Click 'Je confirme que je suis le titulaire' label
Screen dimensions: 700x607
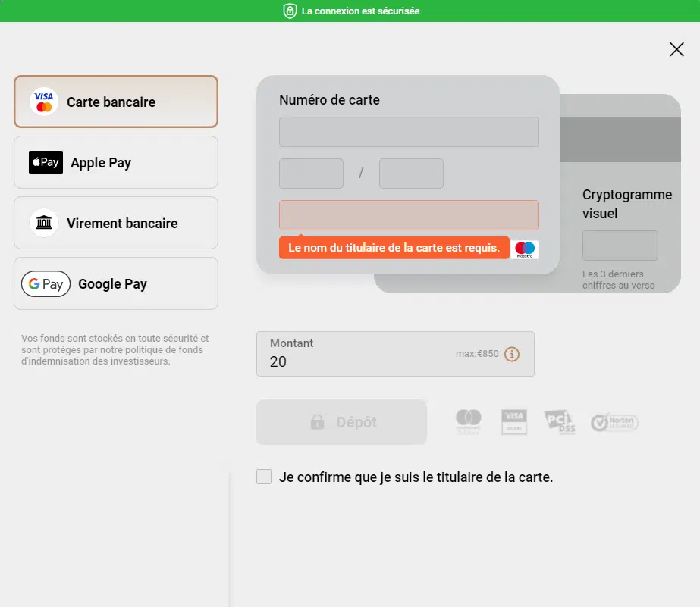pos(416,477)
